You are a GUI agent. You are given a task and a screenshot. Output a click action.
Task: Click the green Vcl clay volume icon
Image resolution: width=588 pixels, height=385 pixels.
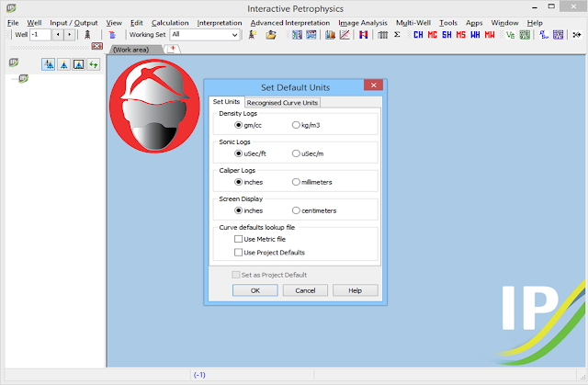tap(510, 35)
